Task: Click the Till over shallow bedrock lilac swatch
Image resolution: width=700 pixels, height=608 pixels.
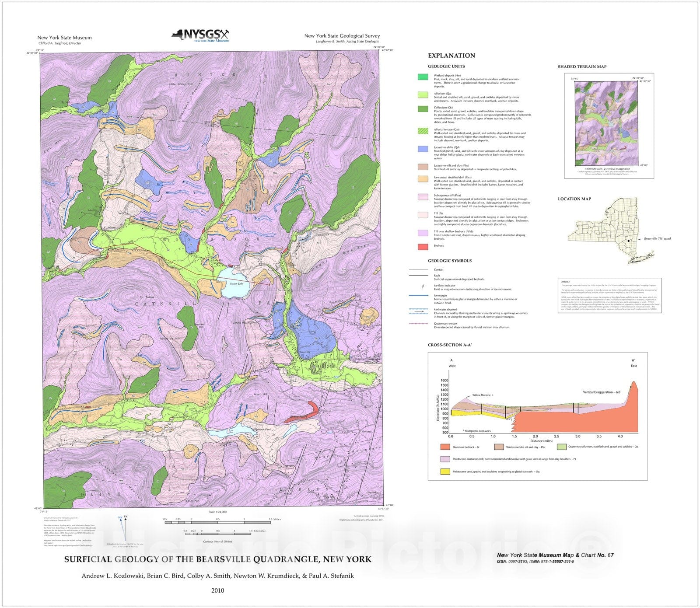Action: (423, 233)
